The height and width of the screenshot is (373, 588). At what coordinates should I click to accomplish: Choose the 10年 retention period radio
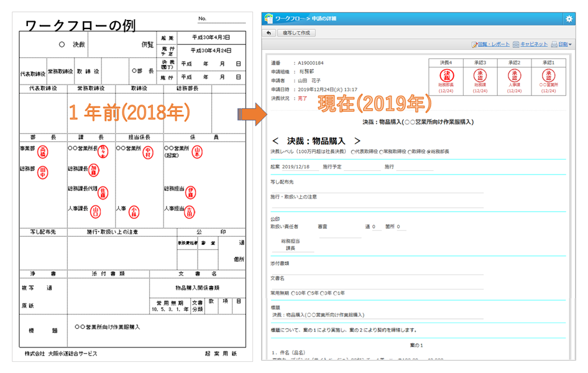pos(293,293)
